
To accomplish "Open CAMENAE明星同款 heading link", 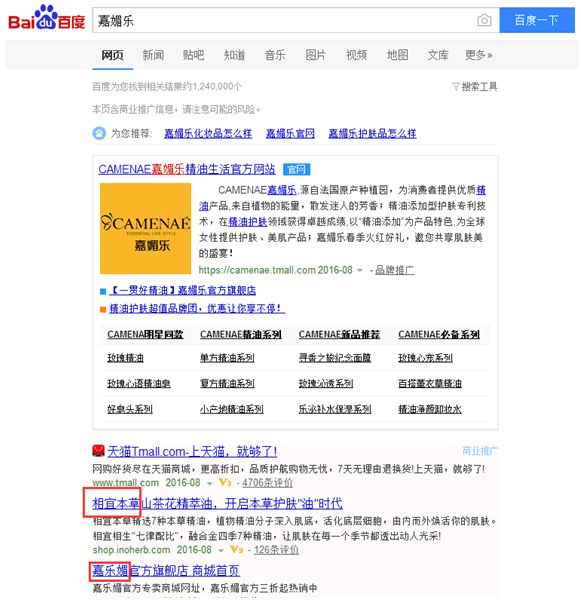I will [145, 334].
